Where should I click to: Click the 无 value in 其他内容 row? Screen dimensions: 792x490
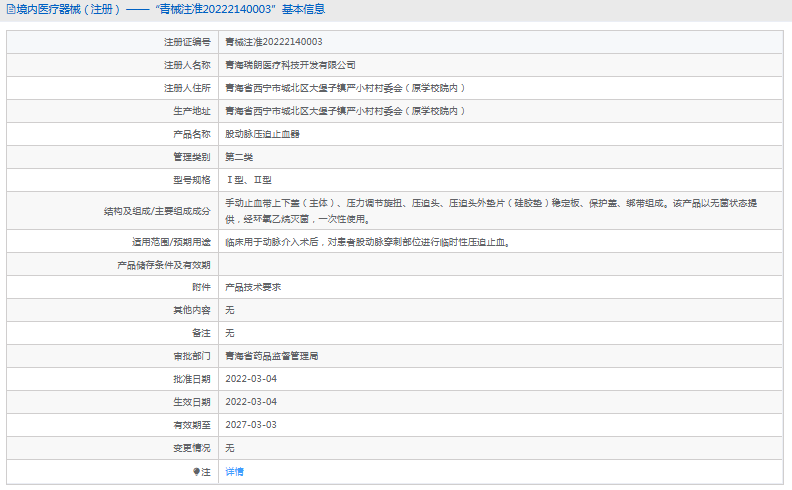[x=230, y=310]
